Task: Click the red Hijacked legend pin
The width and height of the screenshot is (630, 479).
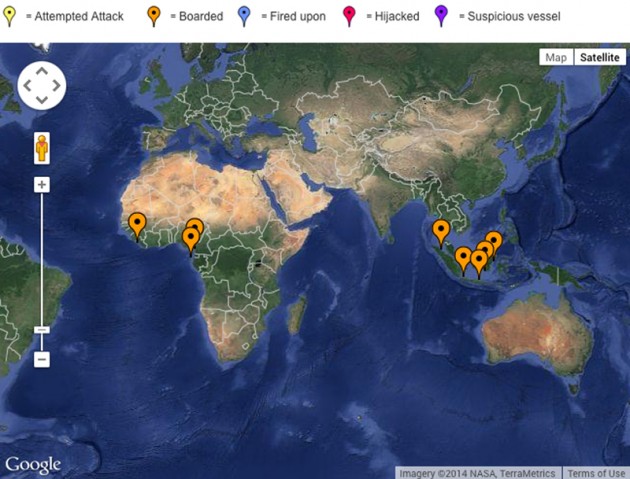Action: tap(351, 15)
